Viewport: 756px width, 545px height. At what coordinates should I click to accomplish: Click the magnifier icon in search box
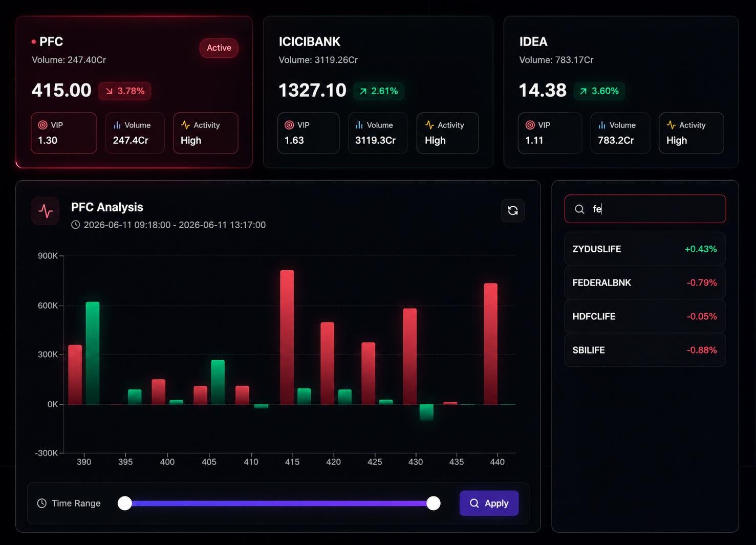tap(579, 209)
